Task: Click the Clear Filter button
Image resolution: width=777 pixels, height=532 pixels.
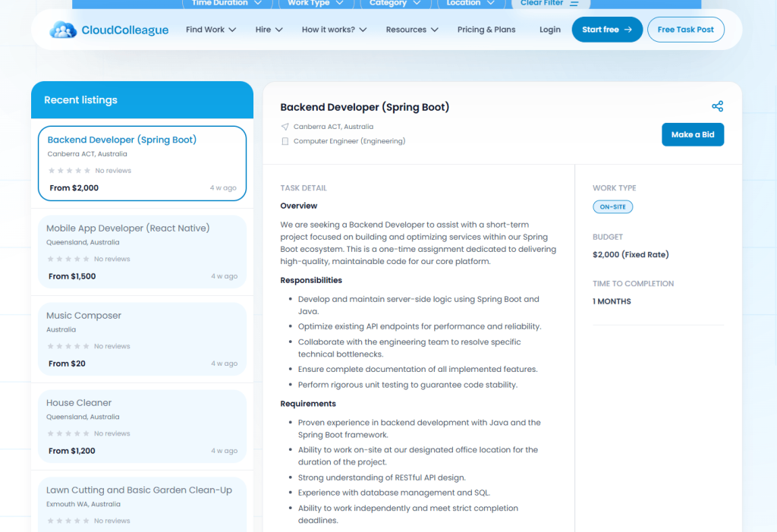Action: (549, 4)
